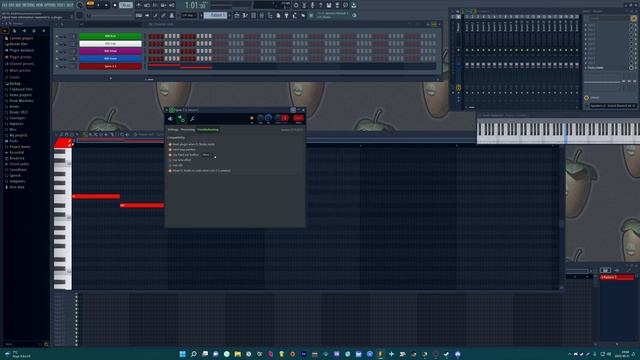Toggle the second Compatibility option checkbox
This screenshot has width=640, height=360.
pos(170,150)
